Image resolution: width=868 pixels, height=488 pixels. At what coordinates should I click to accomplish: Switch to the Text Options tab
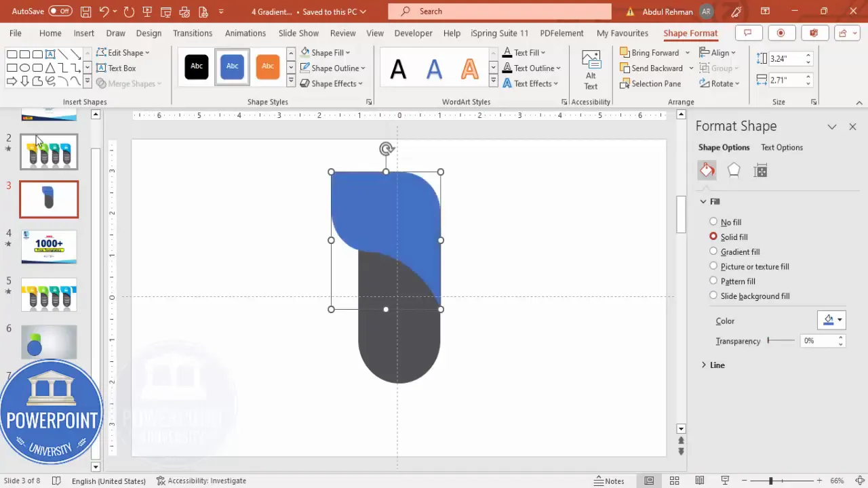pyautogui.click(x=782, y=147)
